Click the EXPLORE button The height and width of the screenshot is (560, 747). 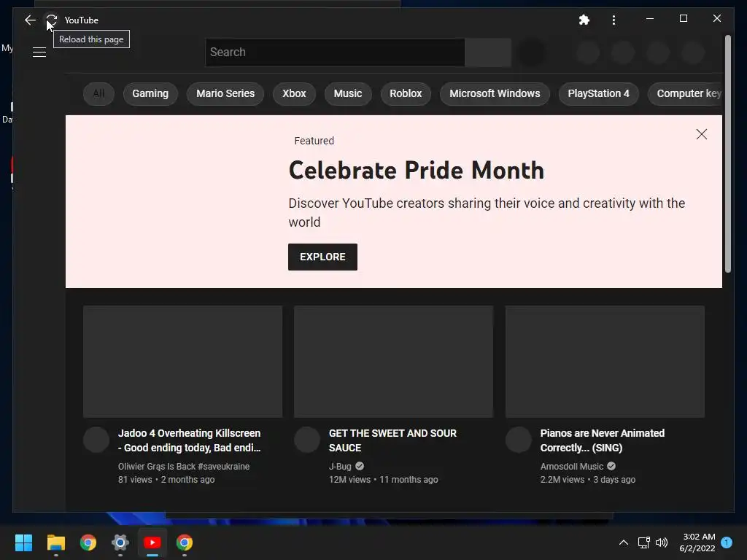(322, 257)
